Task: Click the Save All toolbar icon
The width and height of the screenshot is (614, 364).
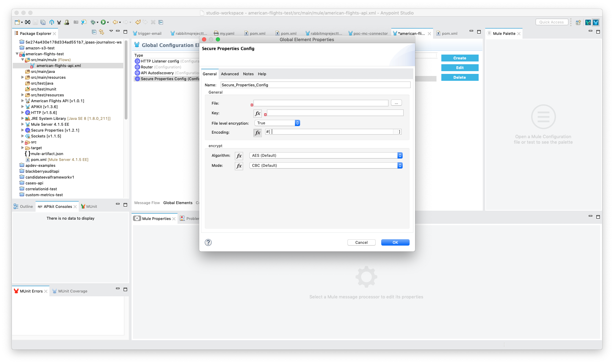Action: [43, 22]
